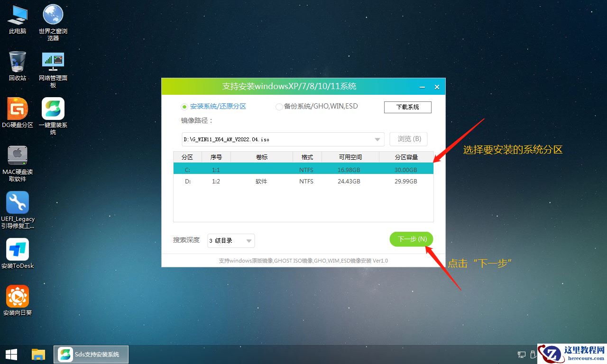The height and width of the screenshot is (364, 607).
Task: Switch to 备份系统/GHO,WIN,ESD mode
Action: tap(279, 106)
